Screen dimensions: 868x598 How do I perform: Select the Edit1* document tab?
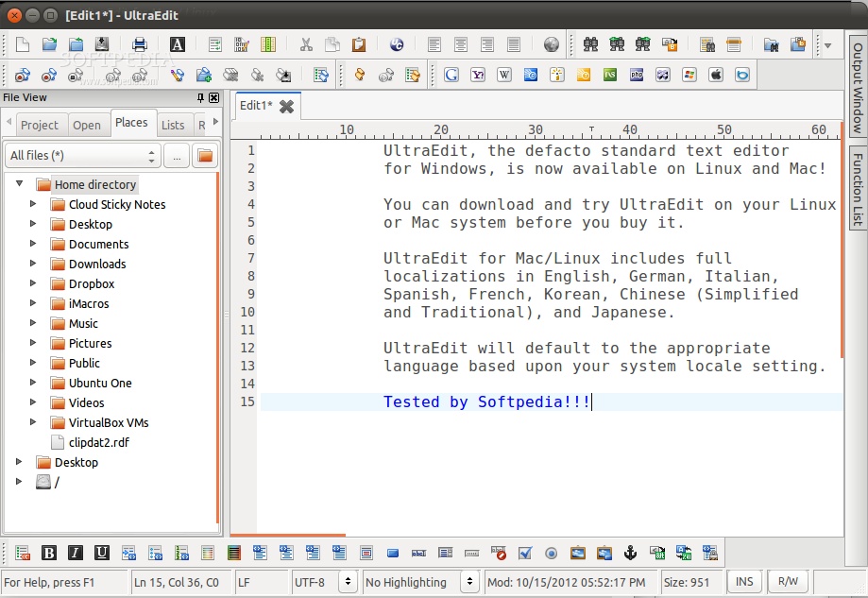(256, 105)
